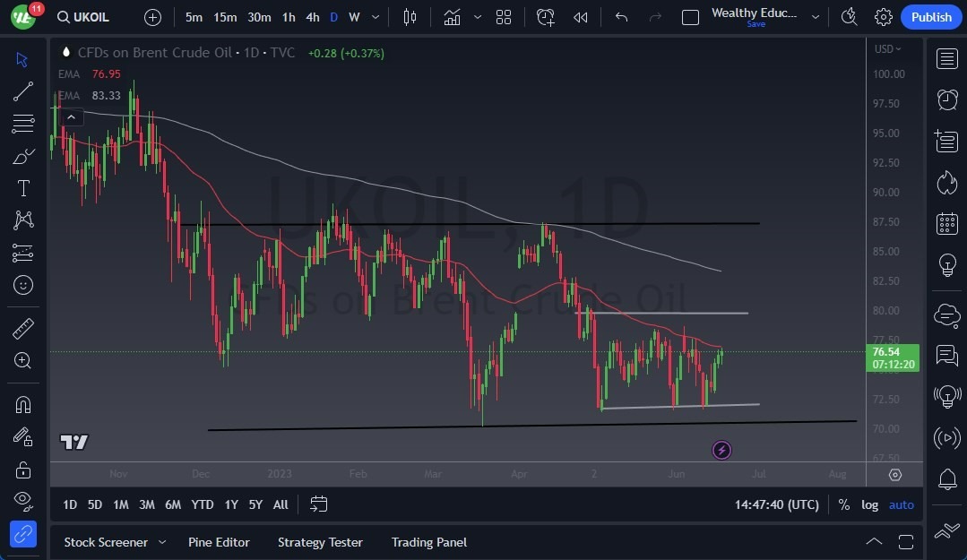Open the Wealthy Educ layout dropdown

click(815, 17)
